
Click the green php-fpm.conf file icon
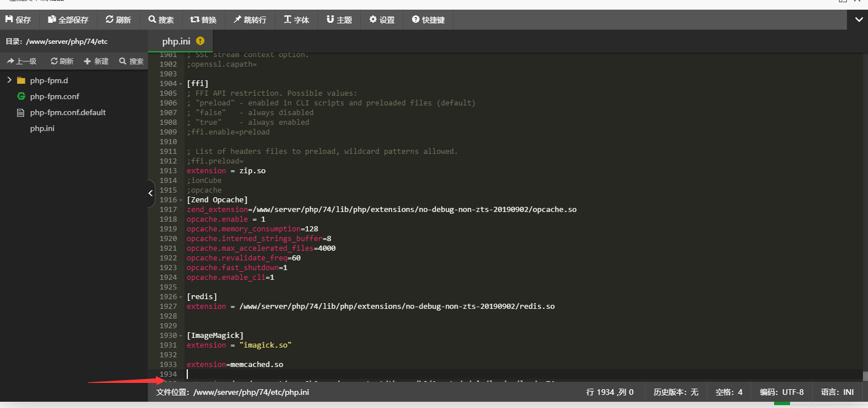[x=21, y=96]
